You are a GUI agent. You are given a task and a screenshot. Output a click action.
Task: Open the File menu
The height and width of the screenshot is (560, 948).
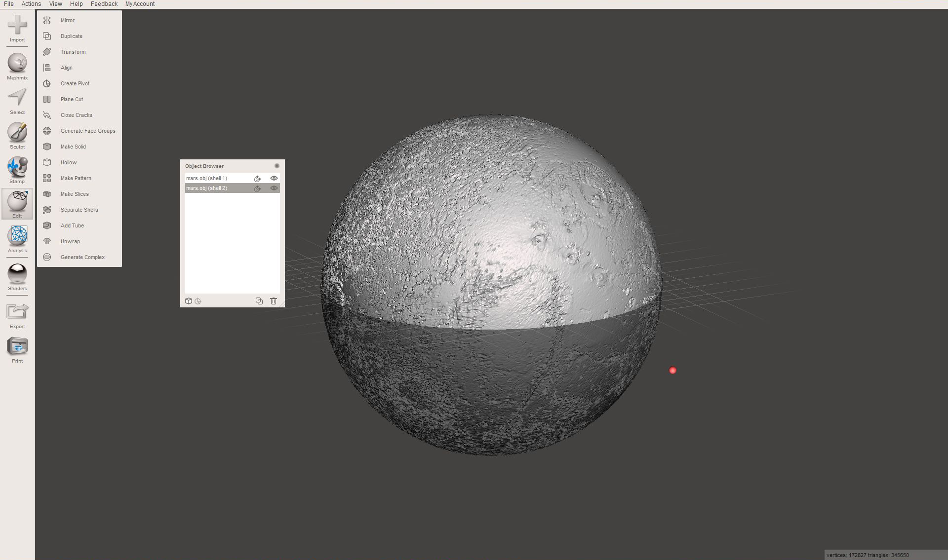tap(9, 4)
